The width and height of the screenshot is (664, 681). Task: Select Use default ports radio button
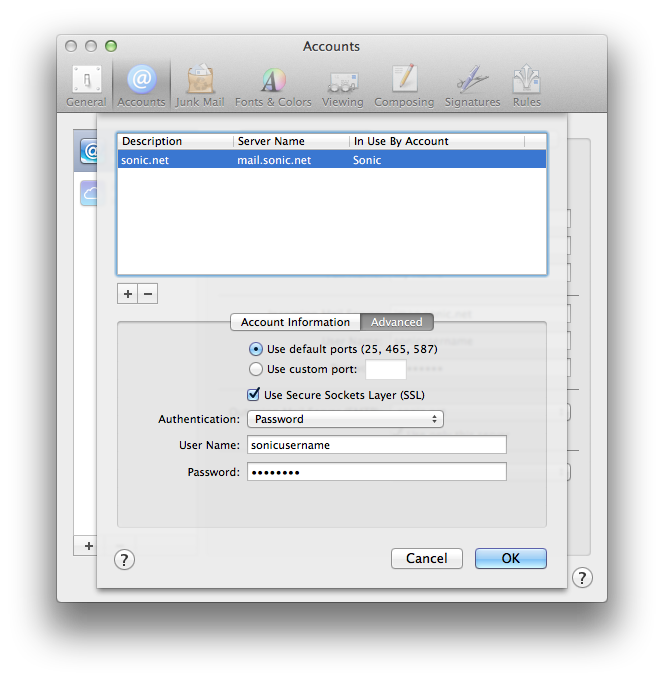256,349
